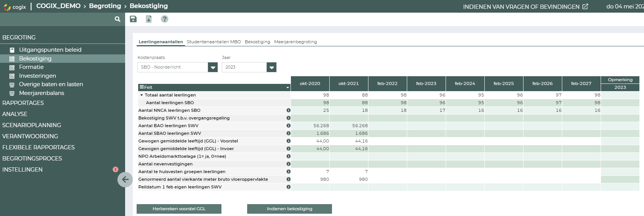The image size is (644, 216).
Task: Collapse the Totaal aantal leerlingen row
Action: 142,95
